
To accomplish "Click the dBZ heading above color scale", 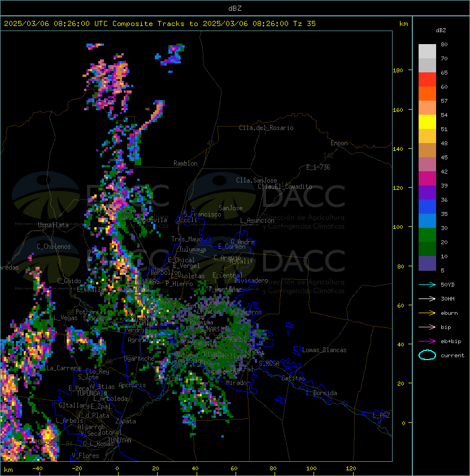I will (441, 31).
